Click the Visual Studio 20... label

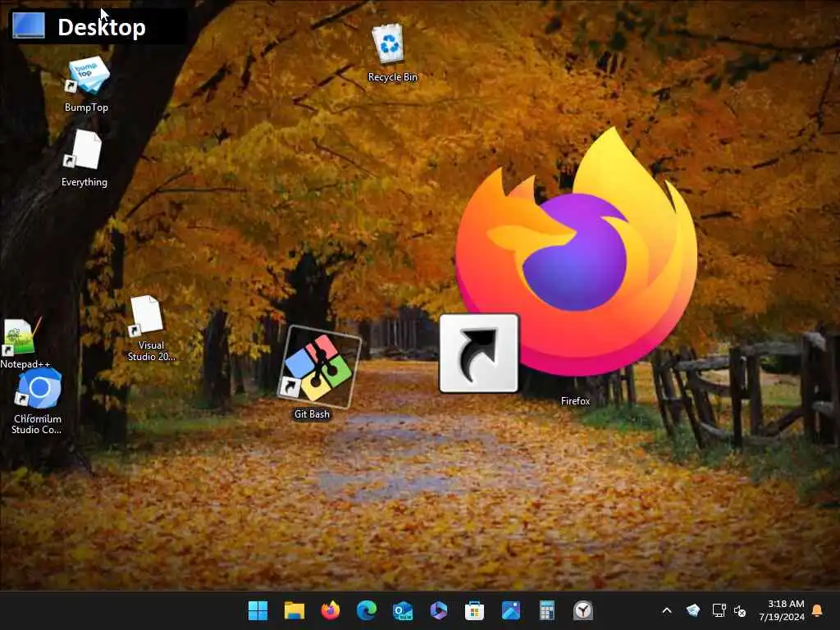click(151, 351)
